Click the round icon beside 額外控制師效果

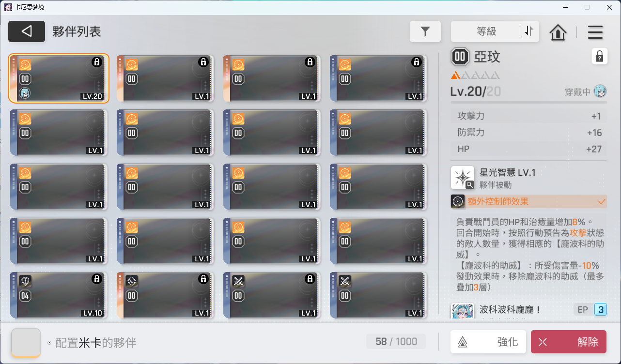(458, 201)
